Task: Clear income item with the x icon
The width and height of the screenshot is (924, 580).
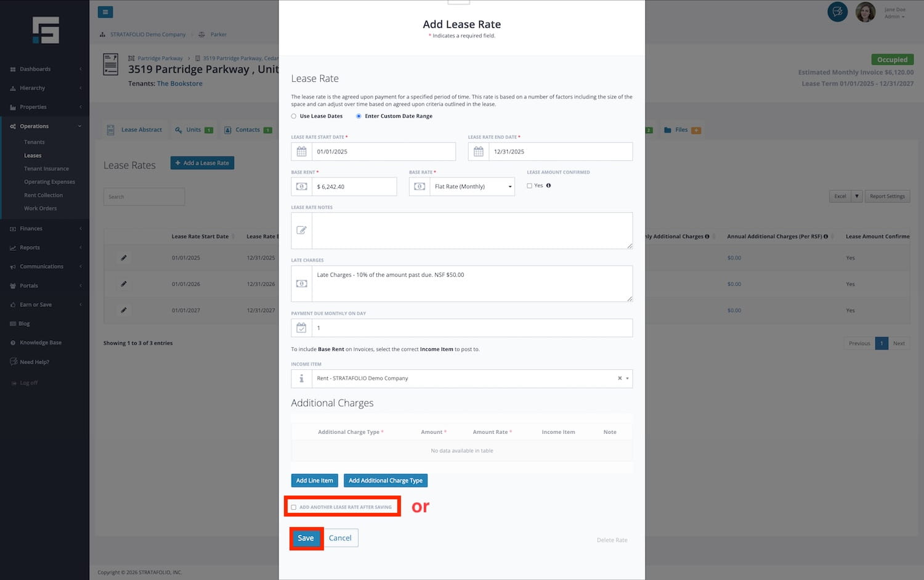Action: [620, 378]
